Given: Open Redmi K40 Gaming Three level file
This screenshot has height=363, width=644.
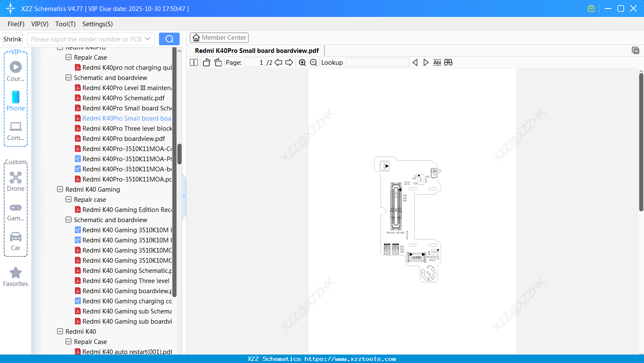Looking at the screenshot, I should (126, 280).
